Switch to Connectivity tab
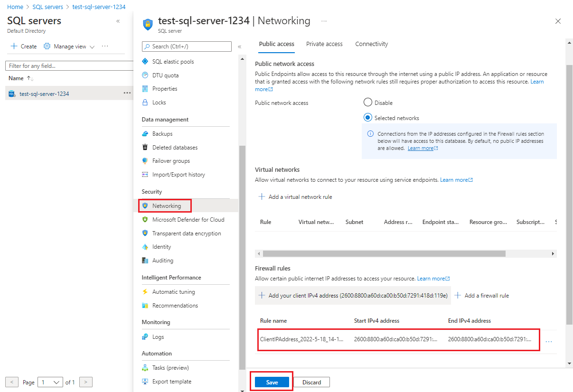This screenshot has height=392, width=573. pos(372,44)
